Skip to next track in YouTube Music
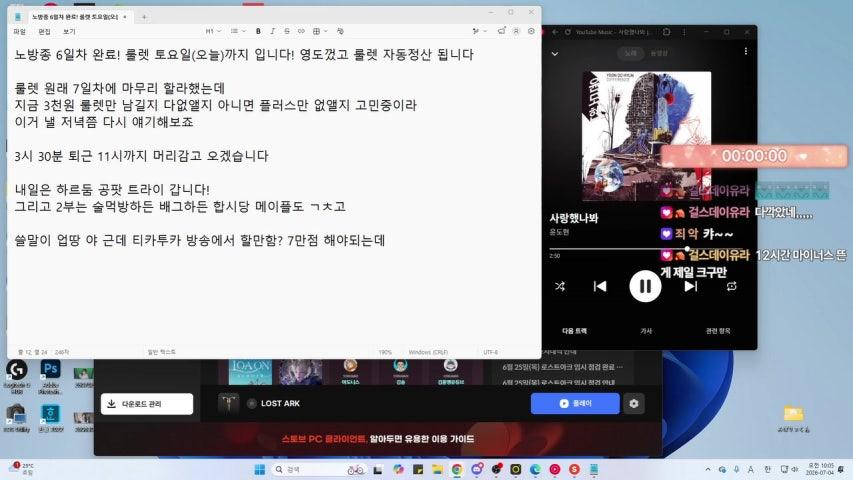The width and height of the screenshot is (853, 480). 690,286
